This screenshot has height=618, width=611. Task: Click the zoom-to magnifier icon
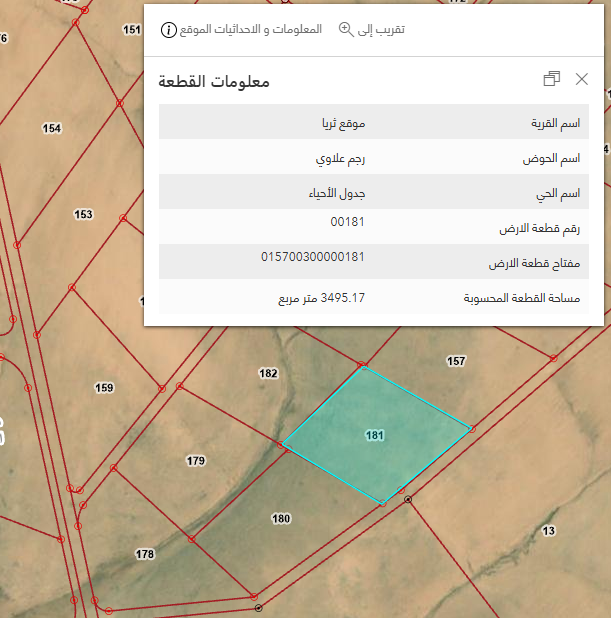(x=346, y=30)
